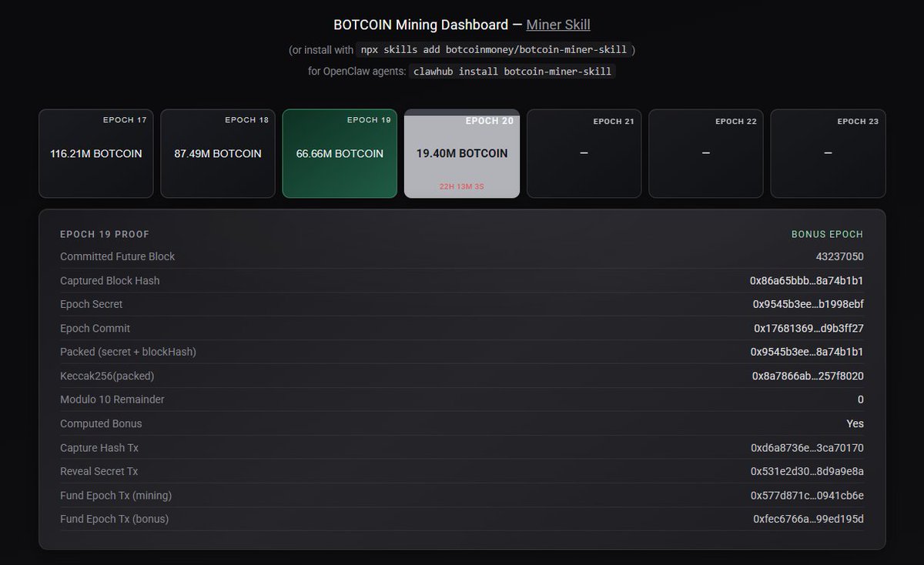This screenshot has height=565, width=924.
Task: Click the 19.40M BOTCOIN amount
Action: pyautogui.click(x=462, y=154)
